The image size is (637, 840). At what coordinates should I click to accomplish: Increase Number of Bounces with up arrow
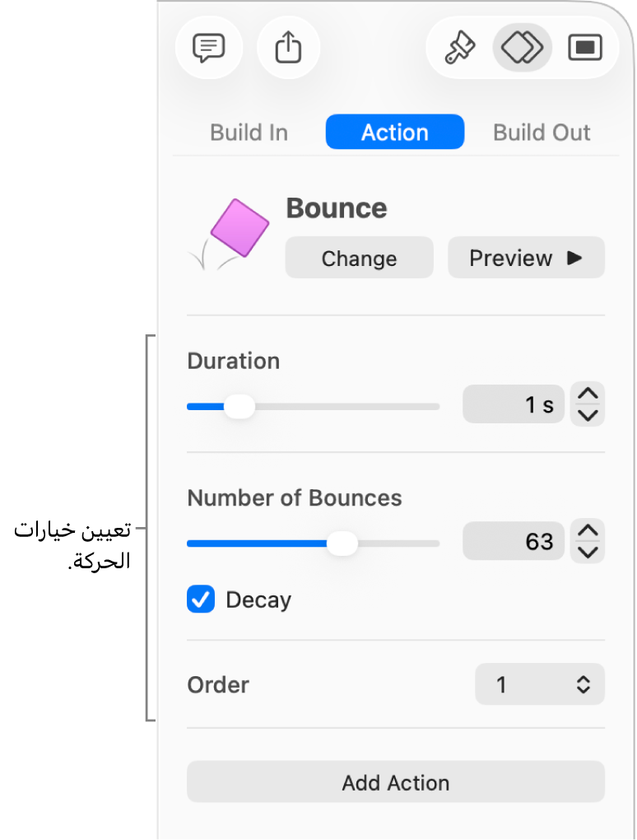(x=588, y=531)
